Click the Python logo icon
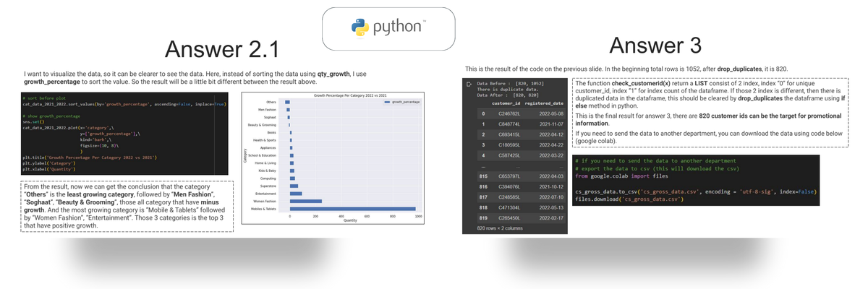868x289 pixels. tap(359, 27)
